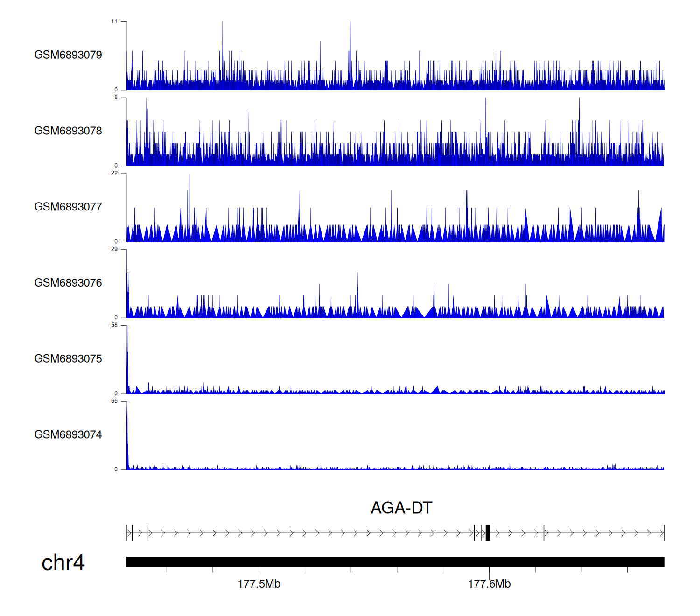Click the GSM6893079 track label
The image size is (700, 616).
pyautogui.click(x=68, y=55)
